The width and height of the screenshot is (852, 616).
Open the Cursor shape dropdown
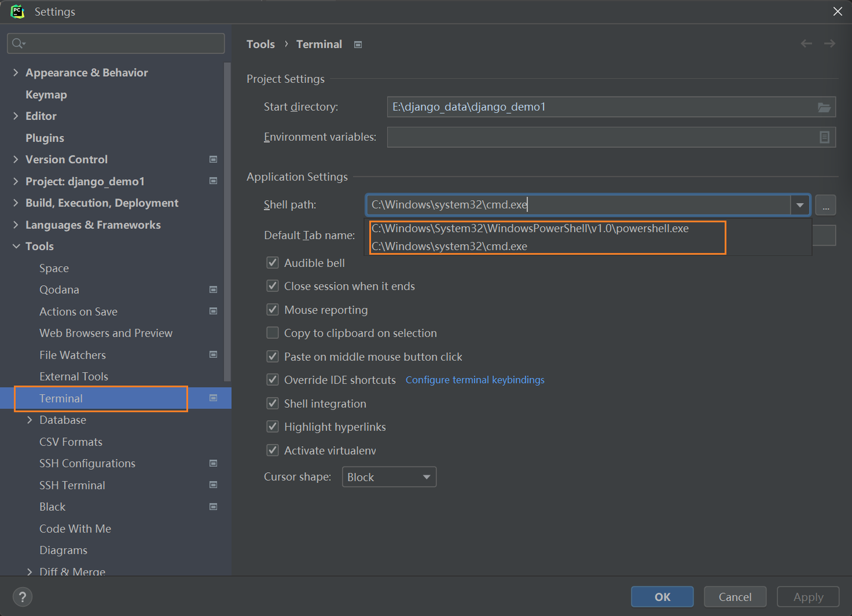pos(389,476)
